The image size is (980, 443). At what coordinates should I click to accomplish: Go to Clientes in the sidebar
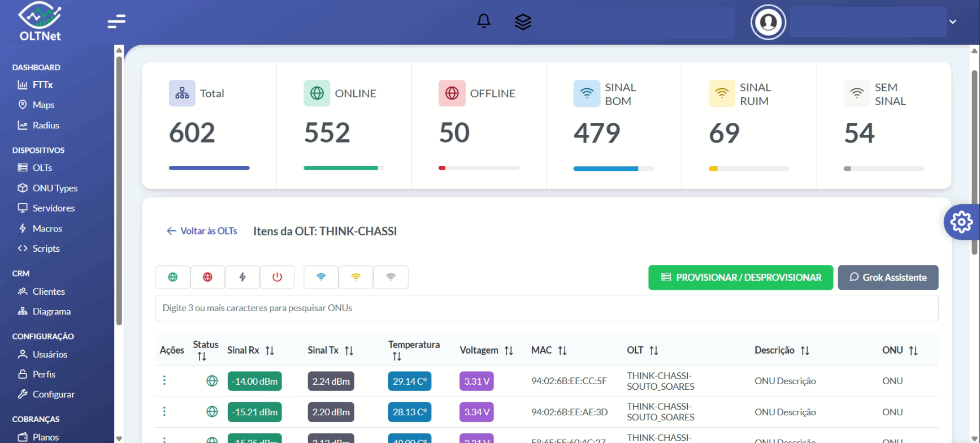pos(48,291)
